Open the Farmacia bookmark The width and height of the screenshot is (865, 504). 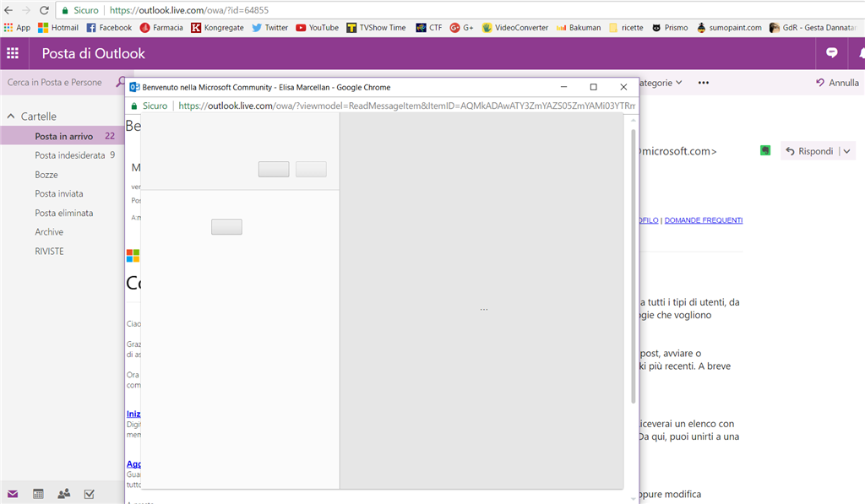pyautogui.click(x=161, y=28)
